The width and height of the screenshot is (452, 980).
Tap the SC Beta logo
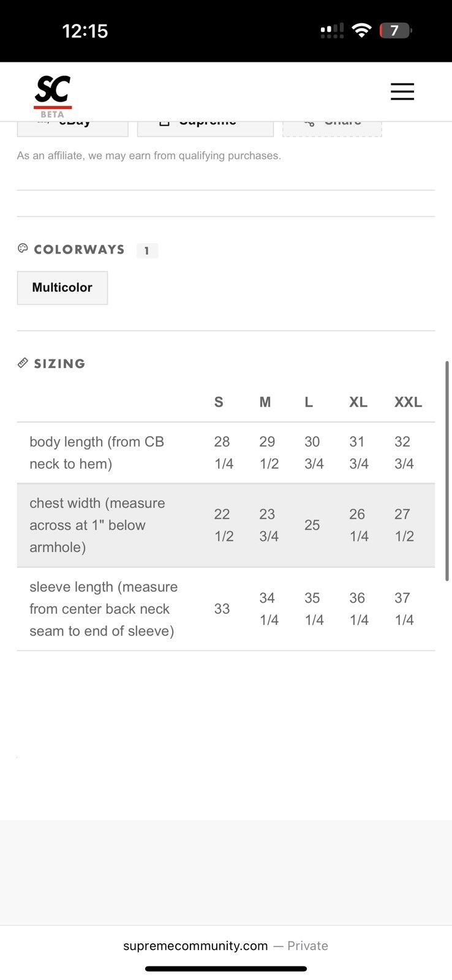tap(53, 96)
